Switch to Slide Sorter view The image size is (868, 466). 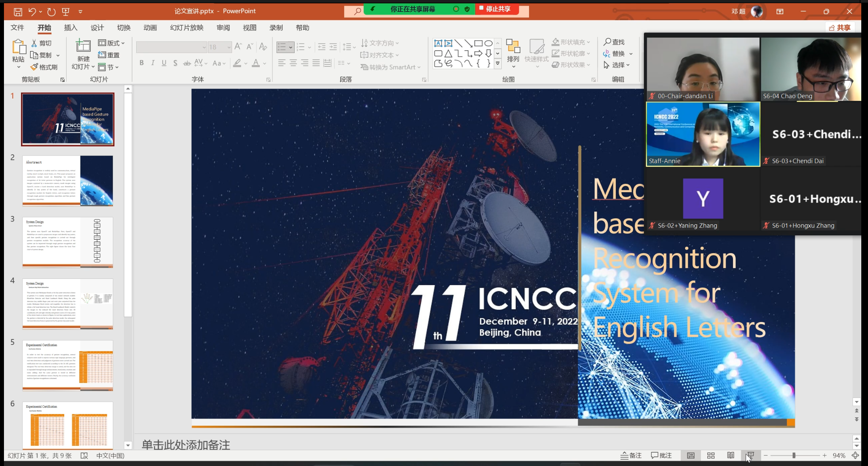pos(711,456)
